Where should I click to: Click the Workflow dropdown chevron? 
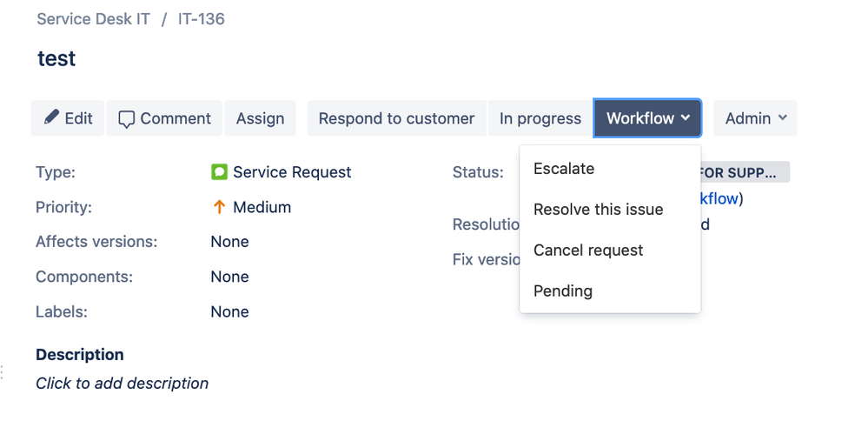(686, 118)
